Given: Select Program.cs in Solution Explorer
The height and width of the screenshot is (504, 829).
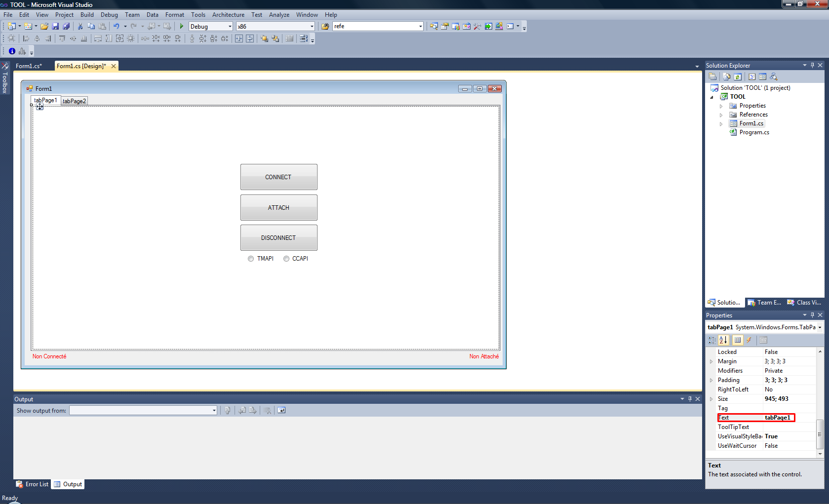Looking at the screenshot, I should pyautogui.click(x=754, y=132).
